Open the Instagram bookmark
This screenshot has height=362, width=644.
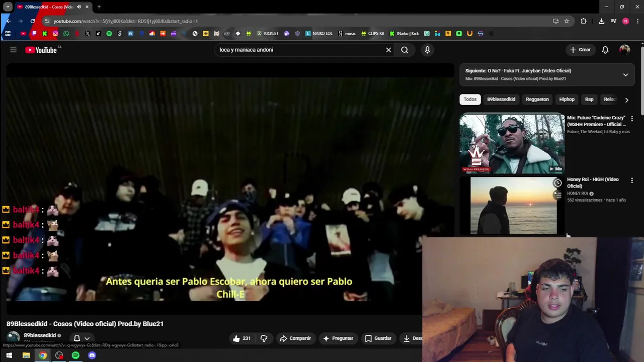point(55,34)
